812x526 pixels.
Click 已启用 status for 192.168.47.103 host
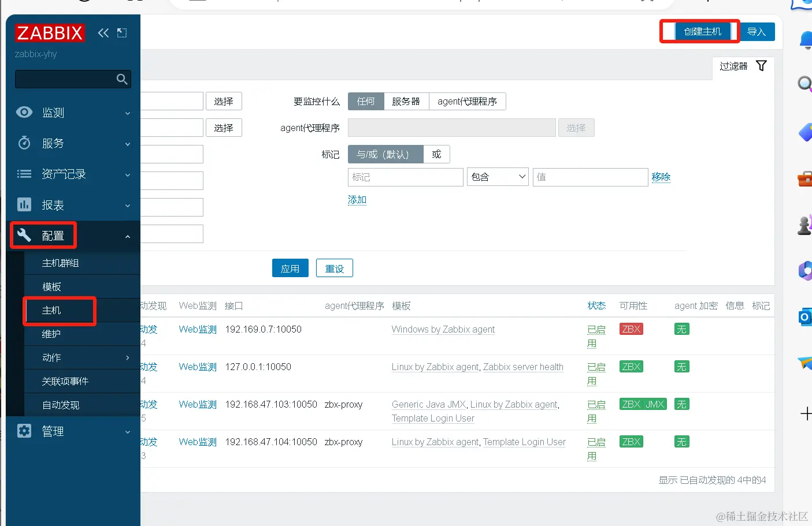596,411
